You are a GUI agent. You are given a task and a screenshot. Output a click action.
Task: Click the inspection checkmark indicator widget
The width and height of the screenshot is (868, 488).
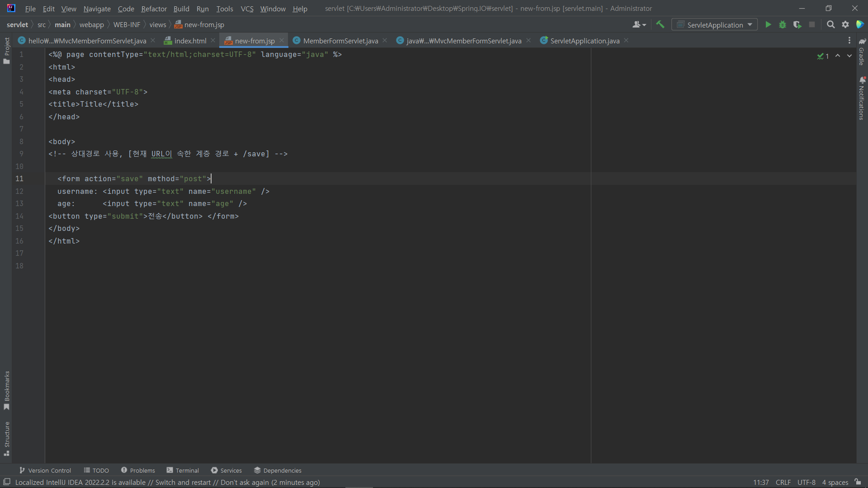pyautogui.click(x=823, y=56)
